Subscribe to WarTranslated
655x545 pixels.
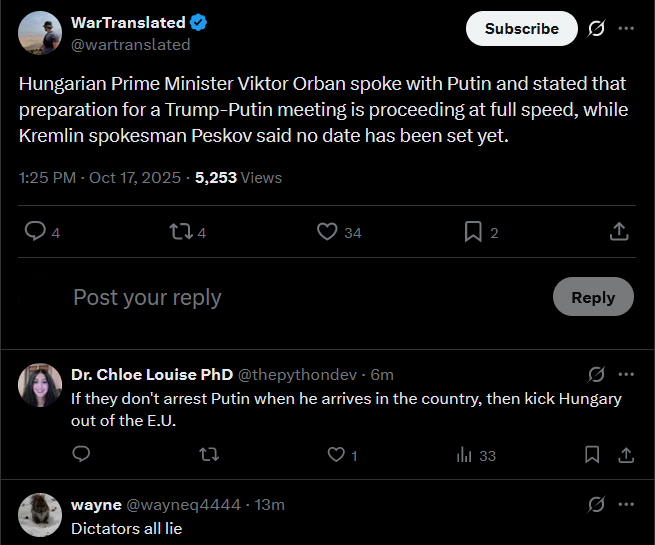pos(521,29)
